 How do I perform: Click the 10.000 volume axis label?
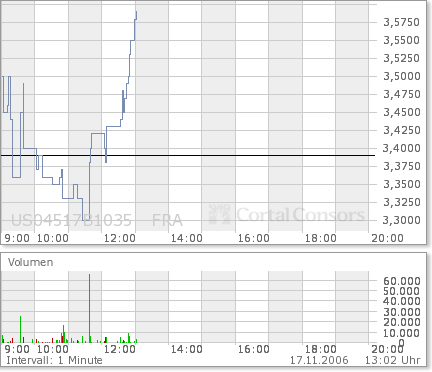point(402,333)
